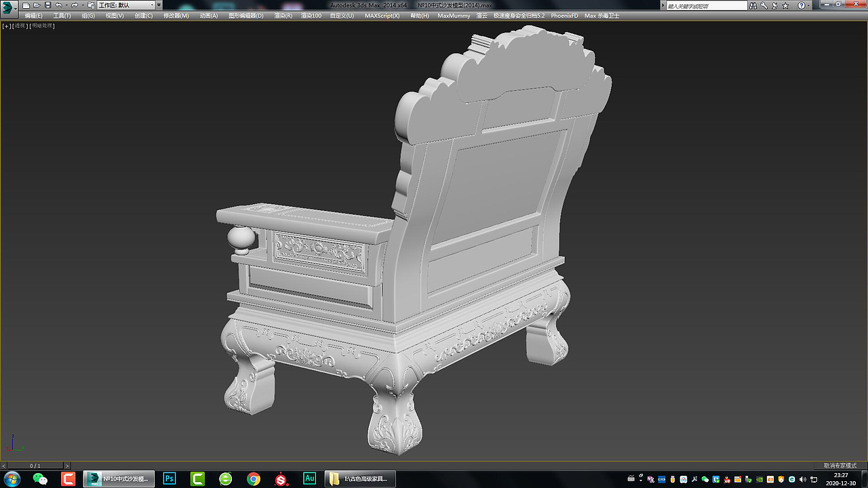Screen dimensions: 868x488
Task: Click the 明暗处理 shading viewport label
Action: [42, 26]
